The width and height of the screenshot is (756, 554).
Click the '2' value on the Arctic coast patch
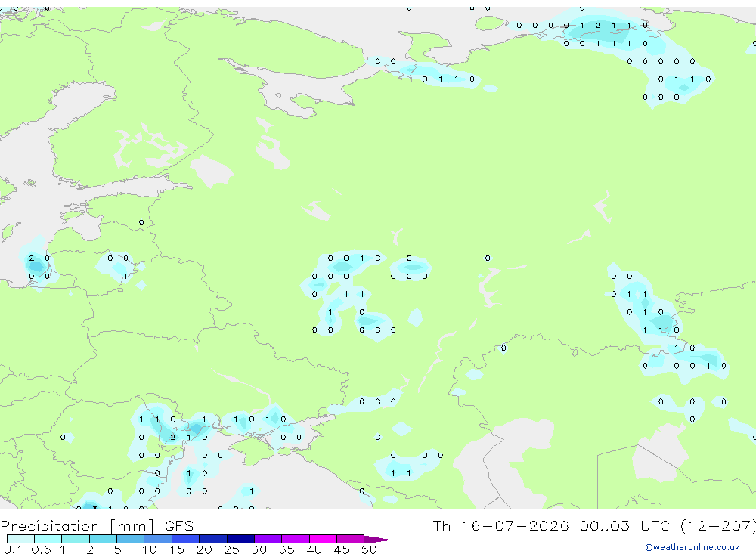pos(598,25)
